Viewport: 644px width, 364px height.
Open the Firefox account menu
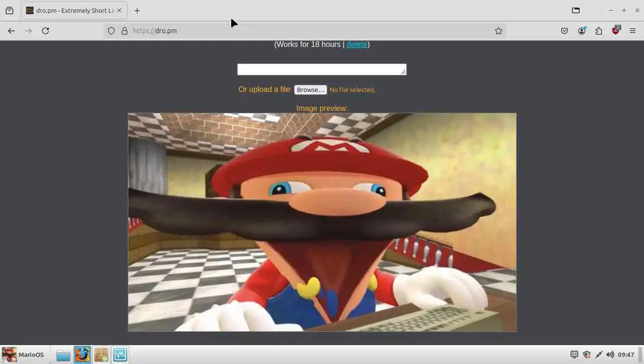581,31
